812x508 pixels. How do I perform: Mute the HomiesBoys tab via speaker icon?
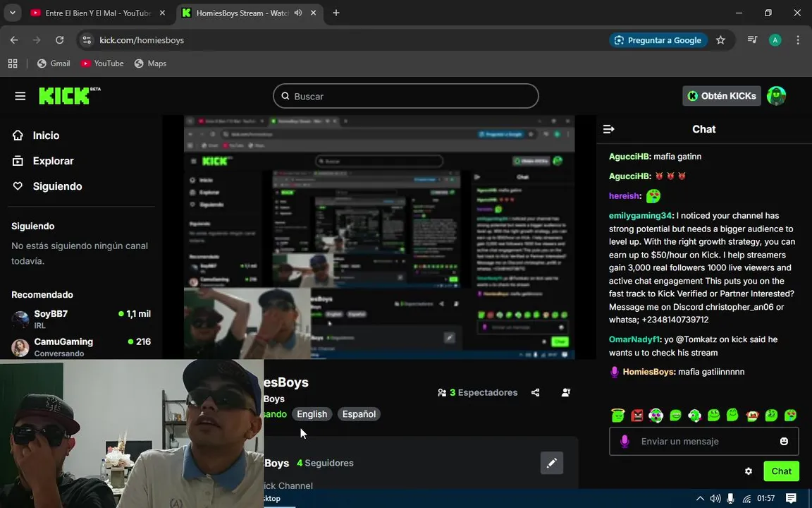[x=298, y=13]
